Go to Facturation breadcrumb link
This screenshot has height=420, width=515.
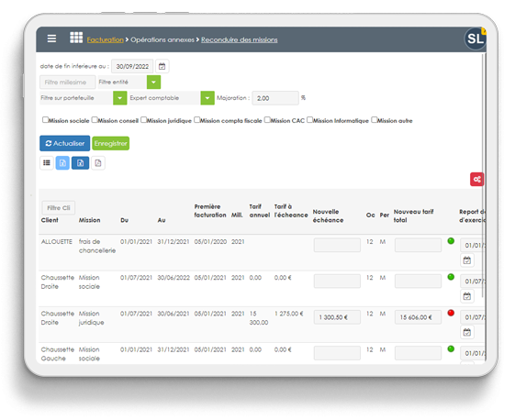(105, 39)
